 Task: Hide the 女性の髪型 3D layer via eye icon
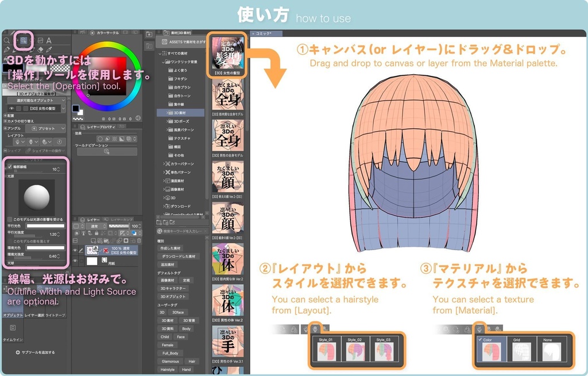click(x=75, y=250)
